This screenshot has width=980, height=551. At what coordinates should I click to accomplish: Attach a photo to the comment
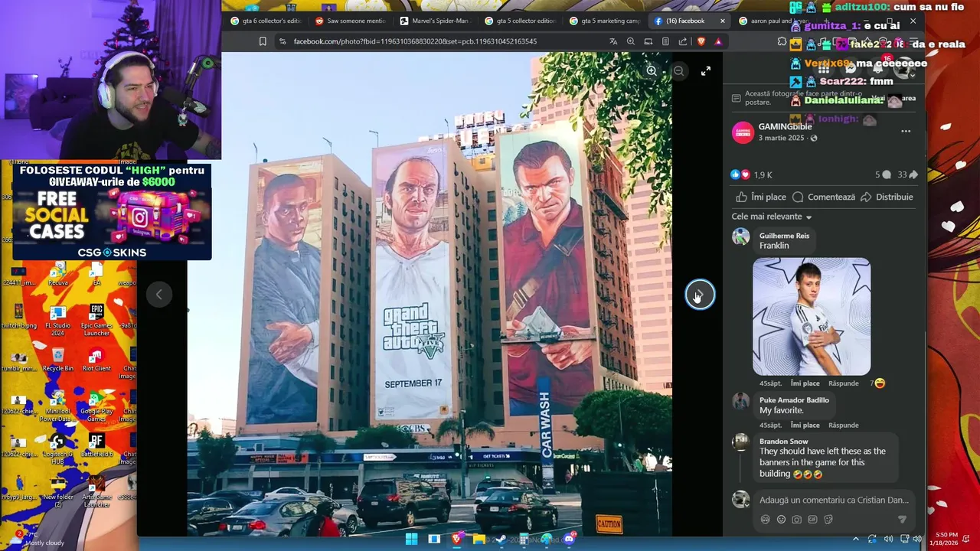pyautogui.click(x=797, y=520)
